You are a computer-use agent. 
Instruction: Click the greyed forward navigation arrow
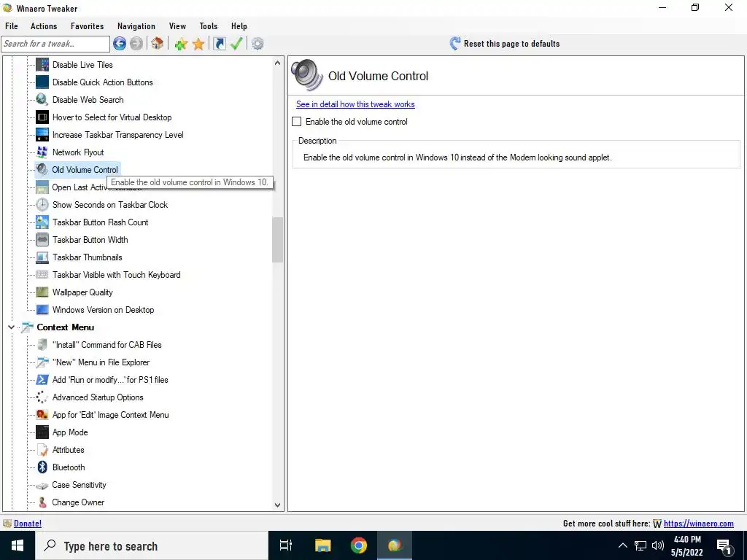136,44
